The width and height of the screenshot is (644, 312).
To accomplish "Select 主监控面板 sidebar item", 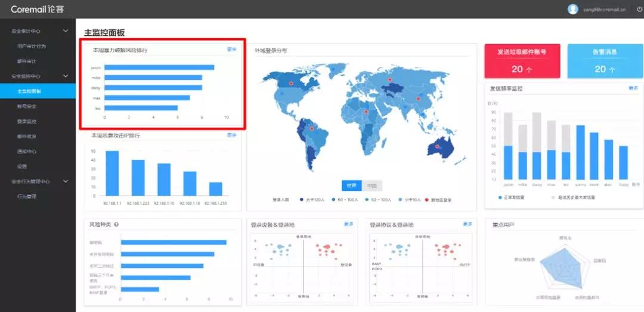I will tap(38, 91).
